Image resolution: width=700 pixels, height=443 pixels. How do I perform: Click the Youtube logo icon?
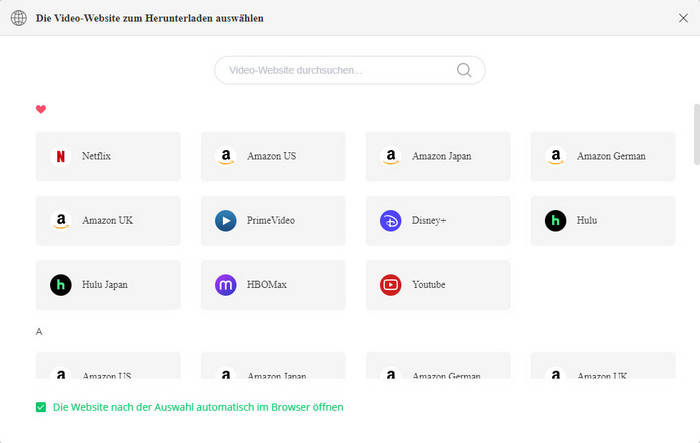click(391, 285)
